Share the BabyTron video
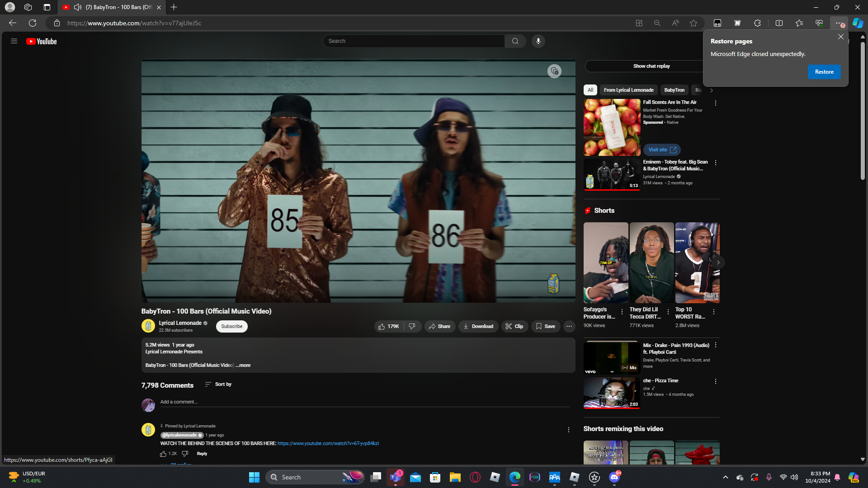Viewport: 868px width, 488px height. click(x=440, y=326)
